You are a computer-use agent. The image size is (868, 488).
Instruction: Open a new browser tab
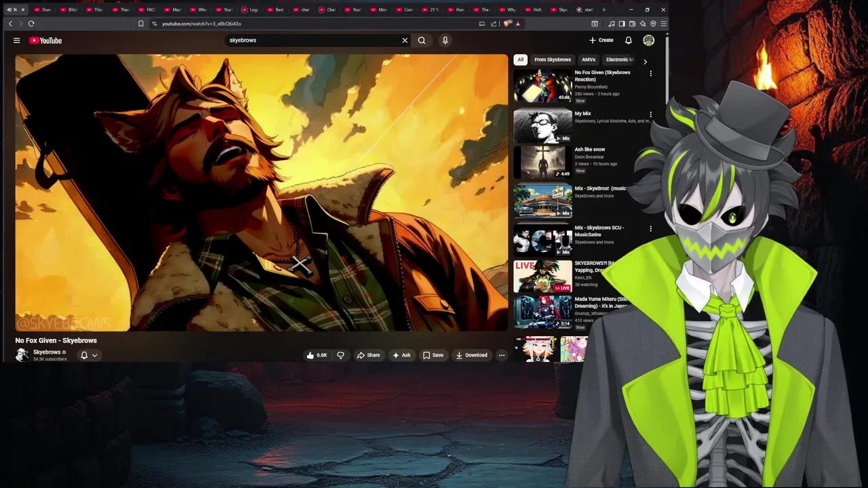(605, 9)
